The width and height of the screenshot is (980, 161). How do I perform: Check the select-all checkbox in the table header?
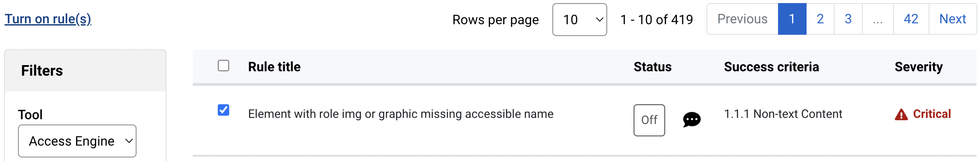(x=223, y=66)
